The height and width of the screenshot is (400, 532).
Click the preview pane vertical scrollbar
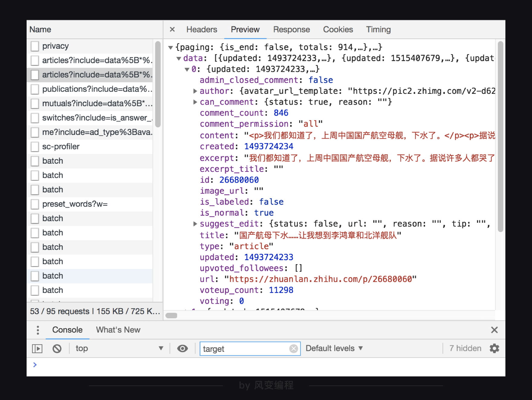pyautogui.click(x=501, y=136)
